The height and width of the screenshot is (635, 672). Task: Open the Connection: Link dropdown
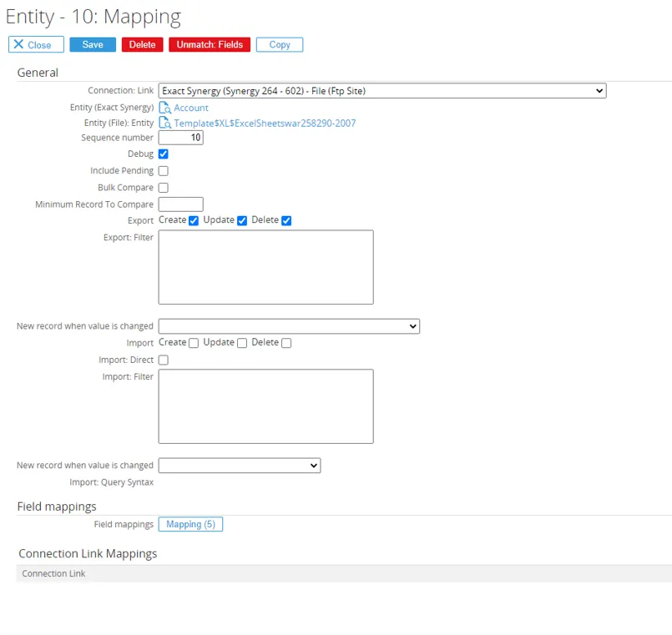381,91
